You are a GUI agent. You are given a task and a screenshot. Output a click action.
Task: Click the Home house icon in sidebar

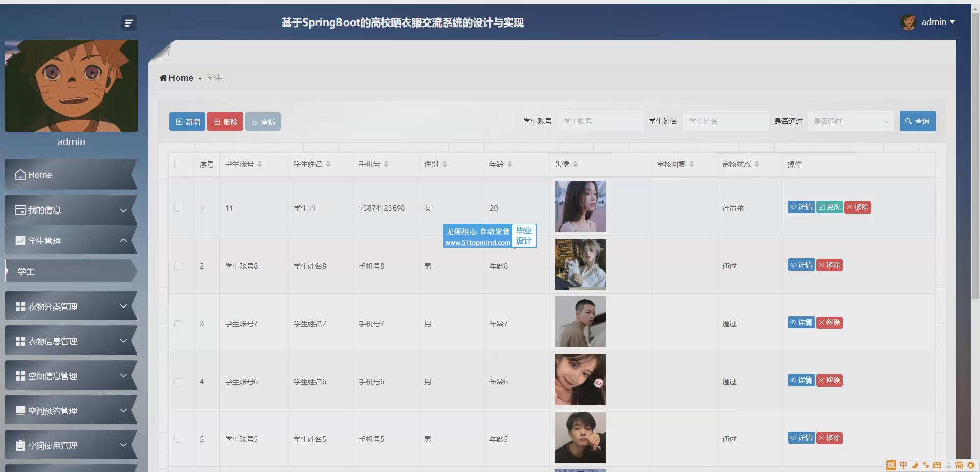[20, 175]
